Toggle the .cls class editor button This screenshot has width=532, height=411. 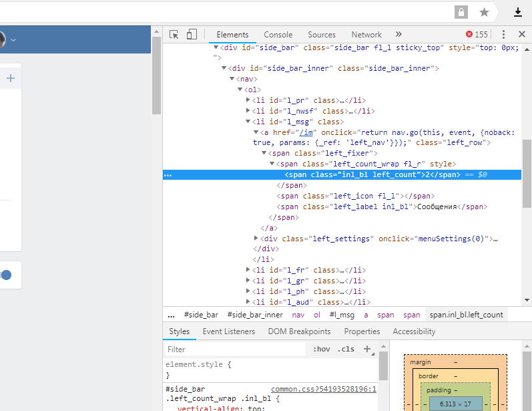pyautogui.click(x=346, y=349)
